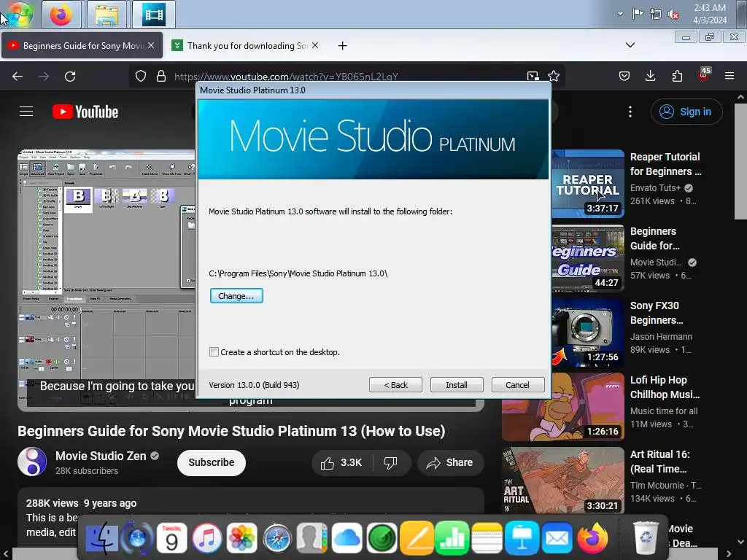This screenshot has height=560, width=747.
Task: Bookmark this page with the star
Action: (554, 76)
